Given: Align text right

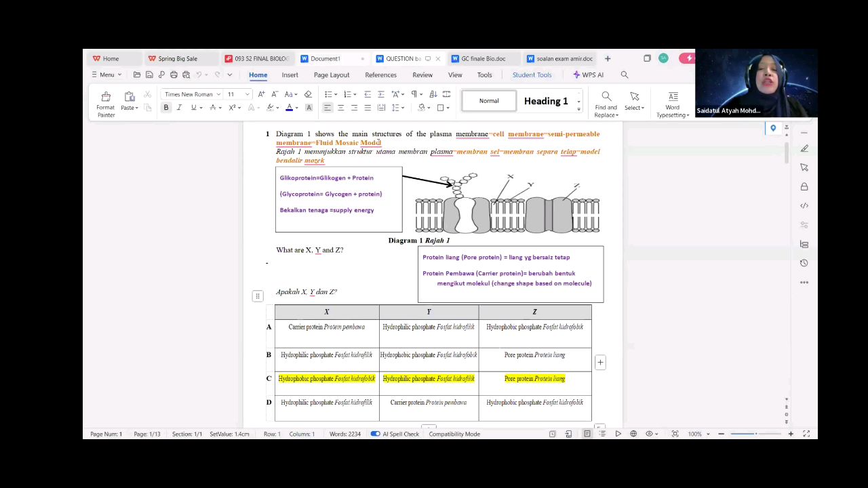Looking at the screenshot, I should (x=354, y=108).
